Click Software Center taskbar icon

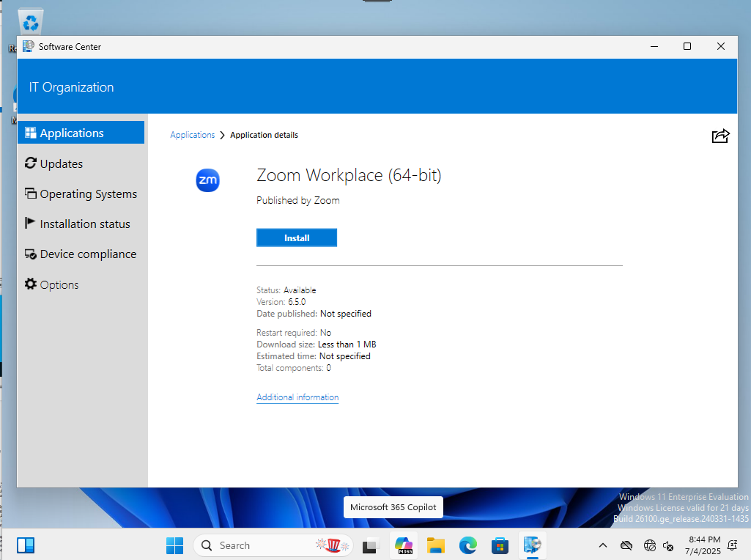pyautogui.click(x=532, y=545)
